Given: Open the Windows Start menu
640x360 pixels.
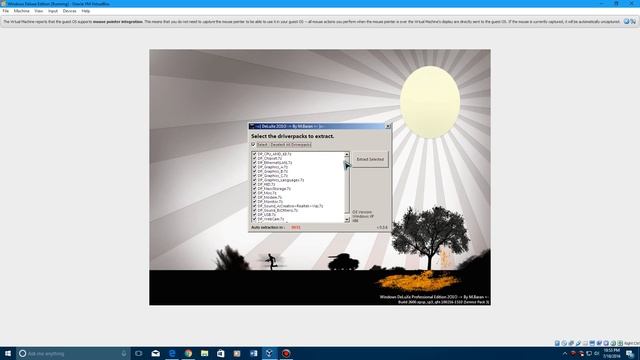Looking at the screenshot, I should coord(8,353).
